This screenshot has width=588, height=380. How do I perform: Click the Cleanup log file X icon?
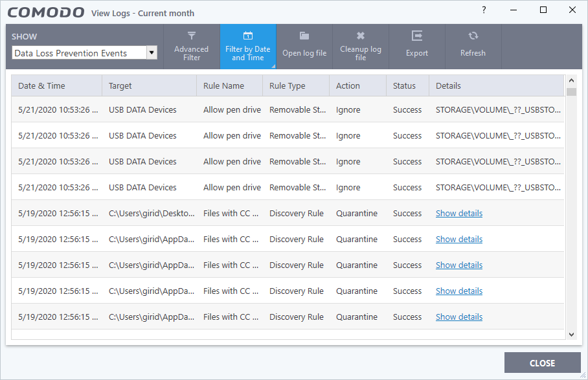(360, 36)
